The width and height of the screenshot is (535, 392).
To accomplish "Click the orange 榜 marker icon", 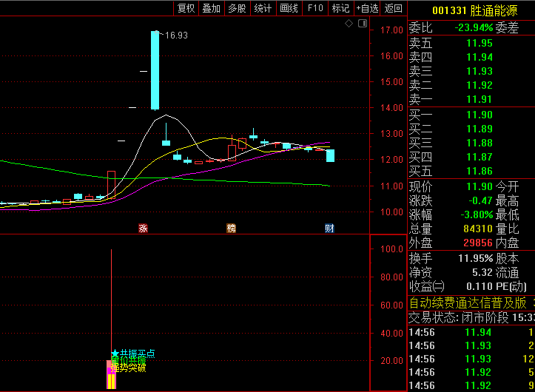I will click(x=232, y=229).
